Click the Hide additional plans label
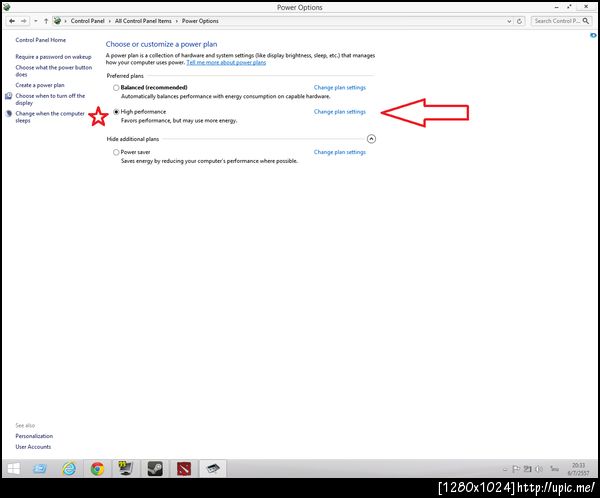 [x=133, y=139]
